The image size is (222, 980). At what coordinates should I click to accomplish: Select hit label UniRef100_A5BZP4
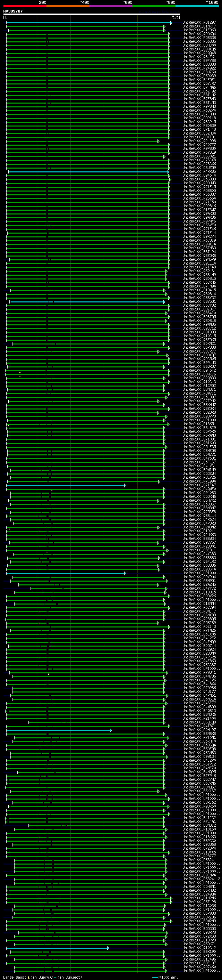coord(199,111)
